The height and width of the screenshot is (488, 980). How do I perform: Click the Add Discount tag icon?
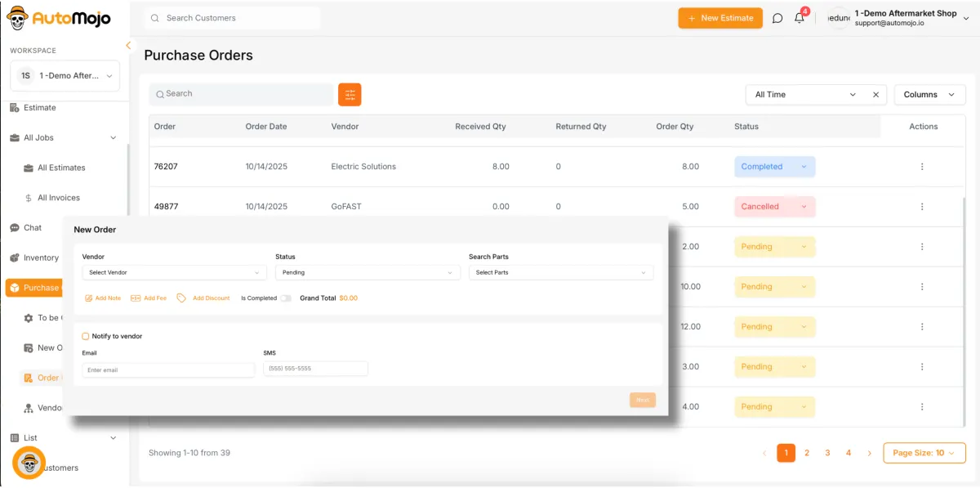[x=182, y=298]
